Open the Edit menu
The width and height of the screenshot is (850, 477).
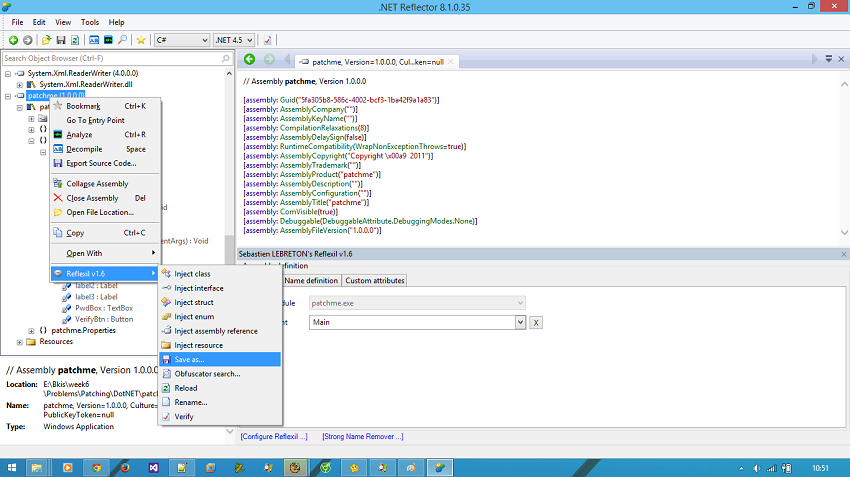[x=39, y=22]
